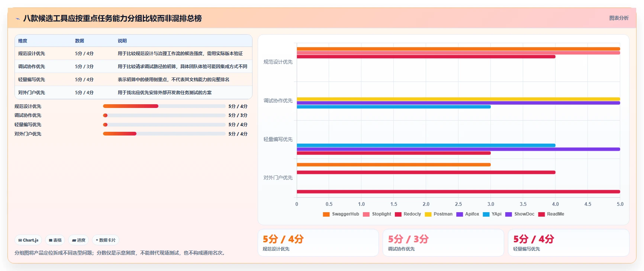Select 规范设计优先 table row cell

point(32,54)
